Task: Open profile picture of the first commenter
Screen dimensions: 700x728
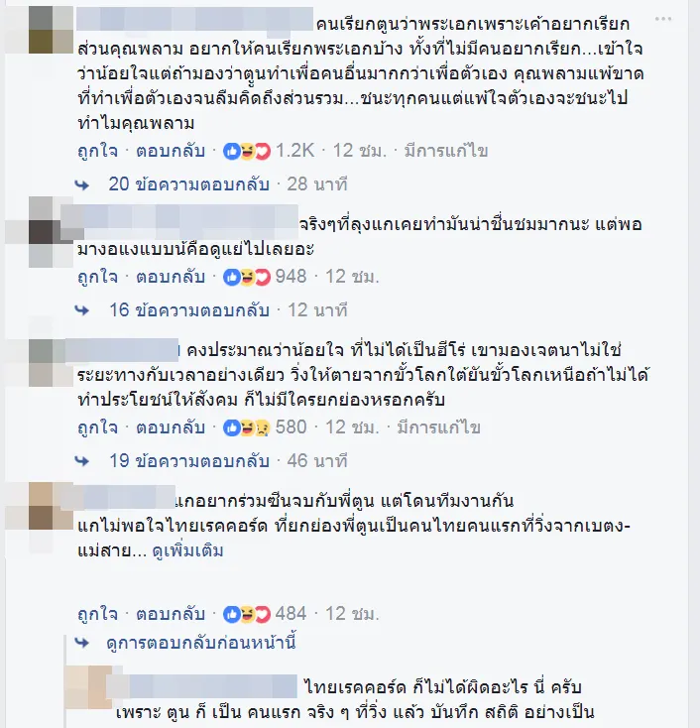Action: point(51,30)
